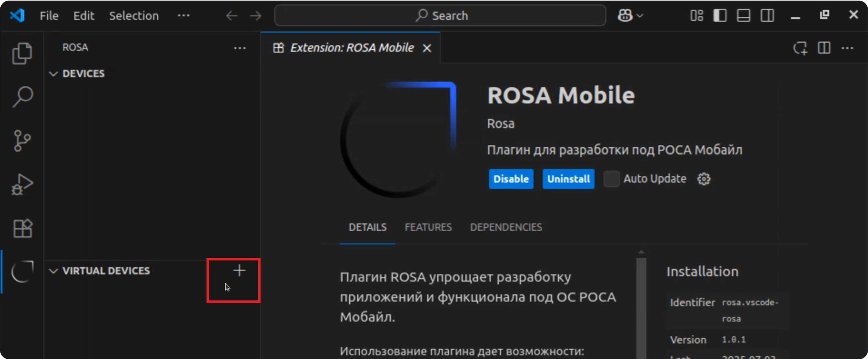Toggle the Secondary Side Bar
This screenshot has width=868, height=359.
pyautogui.click(x=767, y=15)
